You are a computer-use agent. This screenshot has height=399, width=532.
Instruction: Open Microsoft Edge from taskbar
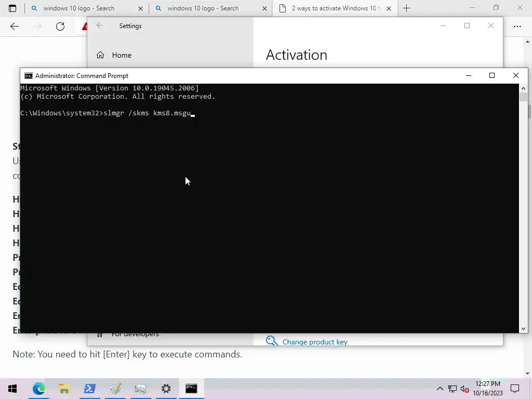pyautogui.click(x=38, y=389)
